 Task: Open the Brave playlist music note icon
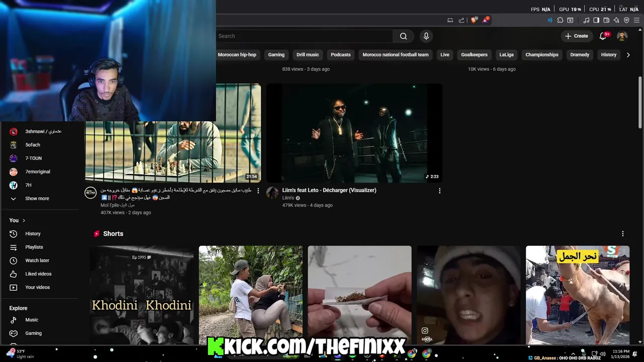click(586, 20)
